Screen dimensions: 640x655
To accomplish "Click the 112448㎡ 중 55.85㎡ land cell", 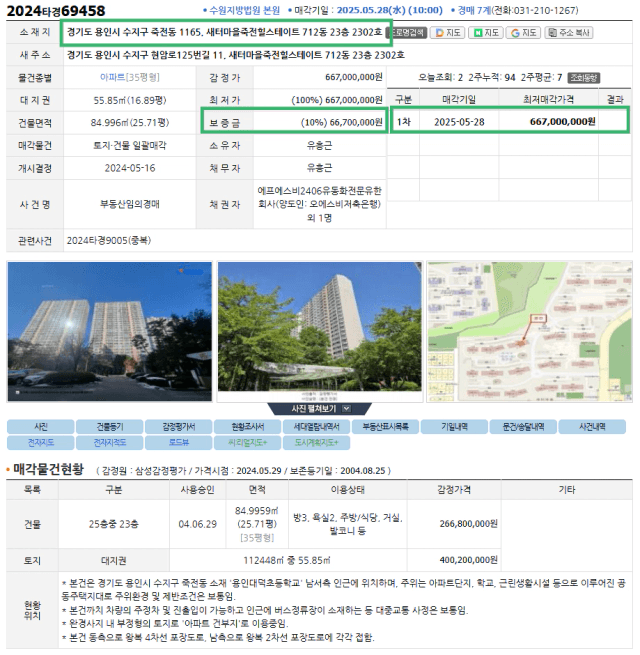I will [287, 560].
